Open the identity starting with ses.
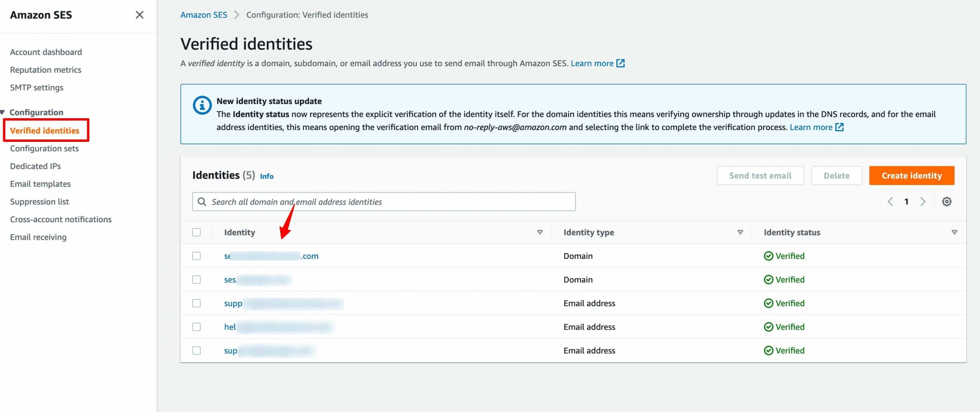This screenshot has height=412, width=980. [257, 280]
